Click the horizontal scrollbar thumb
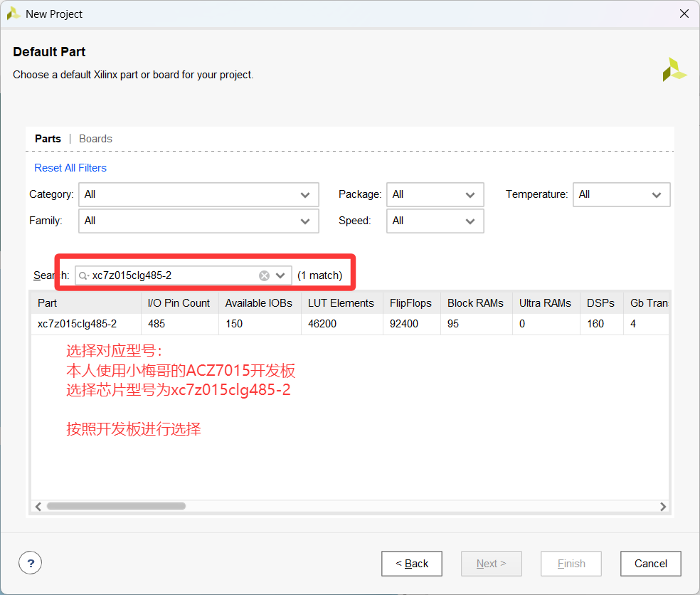This screenshot has height=595, width=700. [117, 506]
